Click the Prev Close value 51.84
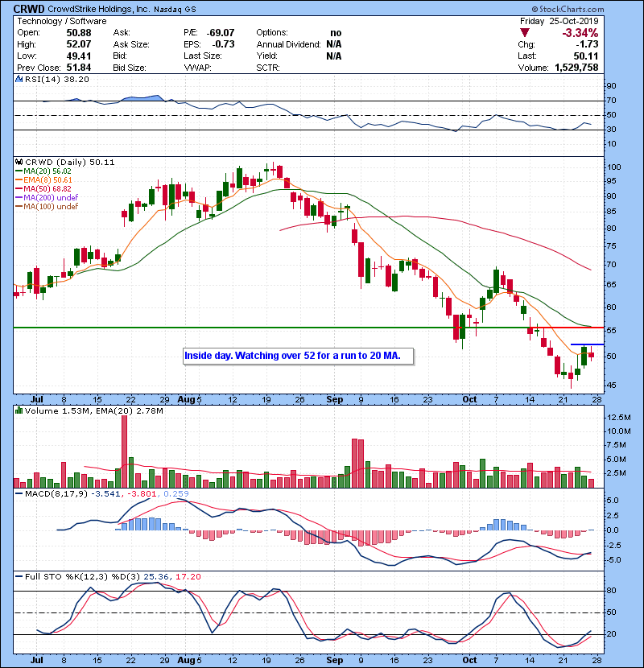The image size is (644, 668). pyautogui.click(x=79, y=68)
